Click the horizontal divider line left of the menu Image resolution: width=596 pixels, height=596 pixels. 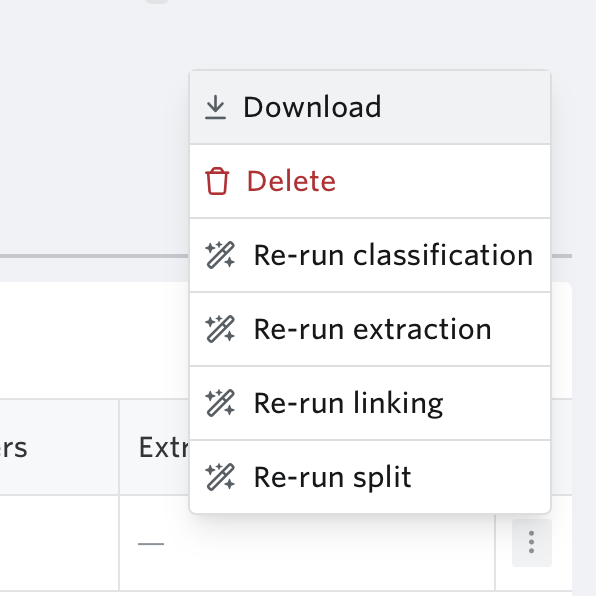94,256
